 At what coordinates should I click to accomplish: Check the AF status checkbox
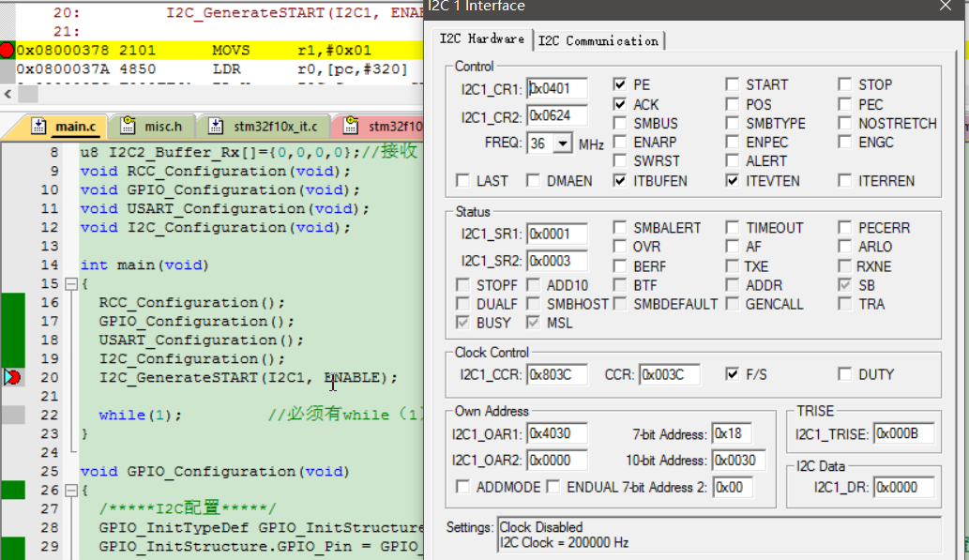click(733, 246)
